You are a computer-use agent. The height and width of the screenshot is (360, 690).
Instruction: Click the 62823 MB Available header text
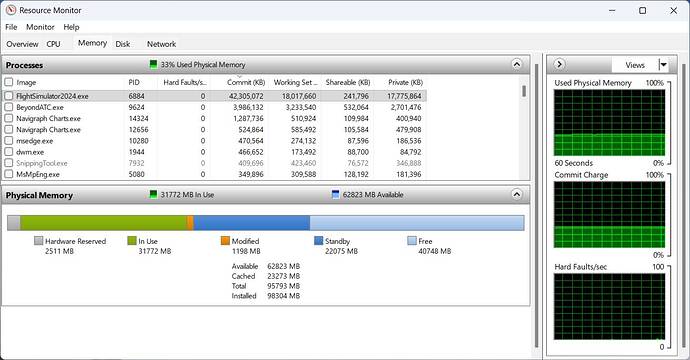pyautogui.click(x=373, y=195)
